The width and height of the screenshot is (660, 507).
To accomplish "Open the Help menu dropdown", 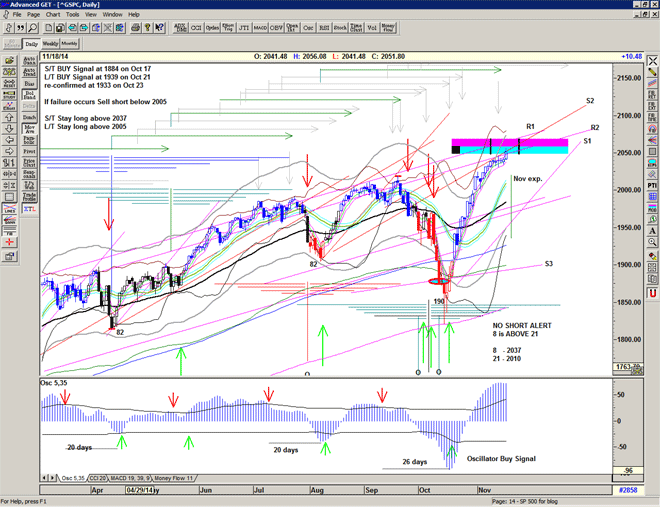I will tap(134, 15).
